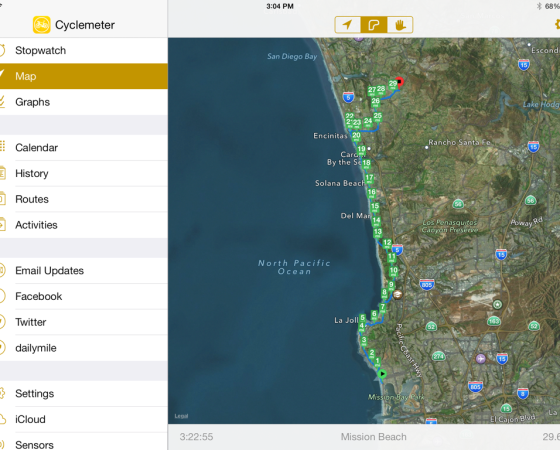Tap the mile 2 marker
The image size is (560, 450).
click(372, 353)
